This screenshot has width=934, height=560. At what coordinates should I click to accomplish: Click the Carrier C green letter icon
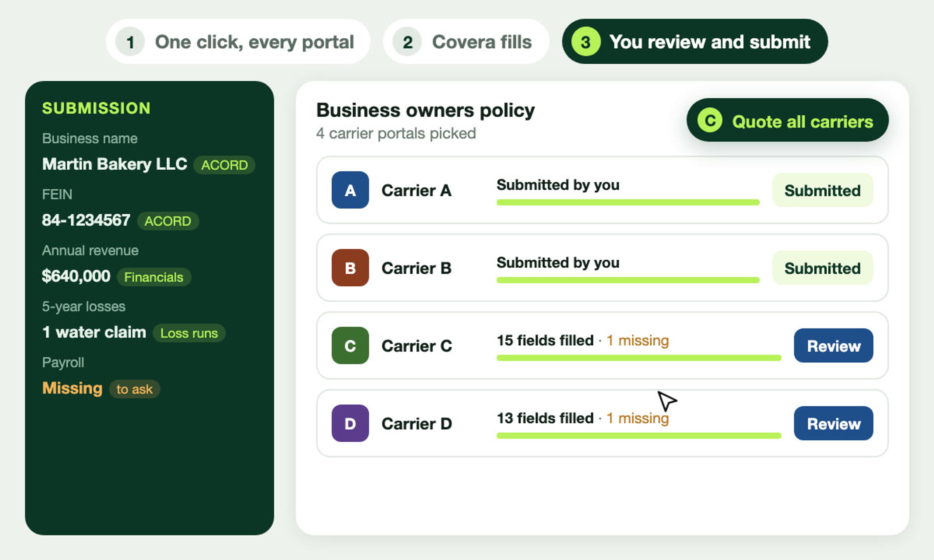pos(350,345)
